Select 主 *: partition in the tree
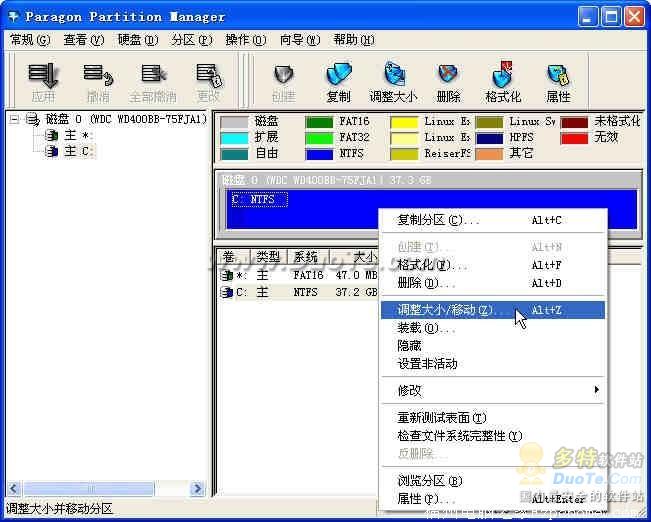Viewport: 651px width, 522px height. pos(79,135)
